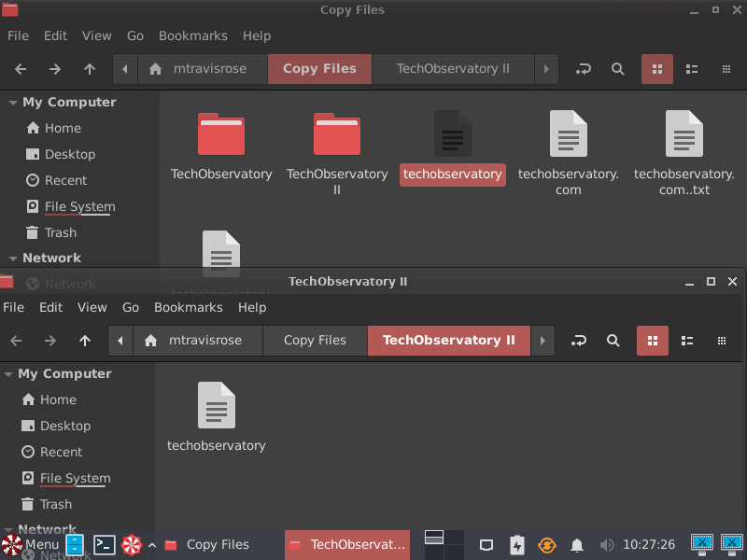Open the search icon in Copy Files toolbar

[616, 68]
